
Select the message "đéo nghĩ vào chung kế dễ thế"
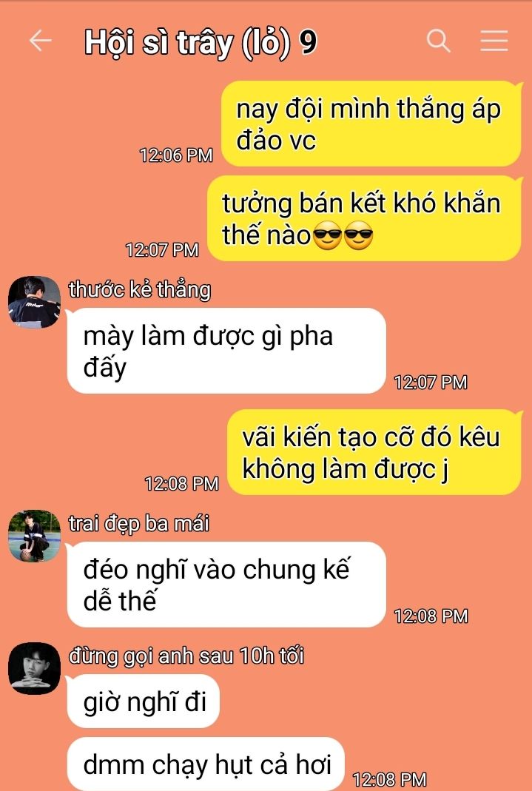[226, 584]
